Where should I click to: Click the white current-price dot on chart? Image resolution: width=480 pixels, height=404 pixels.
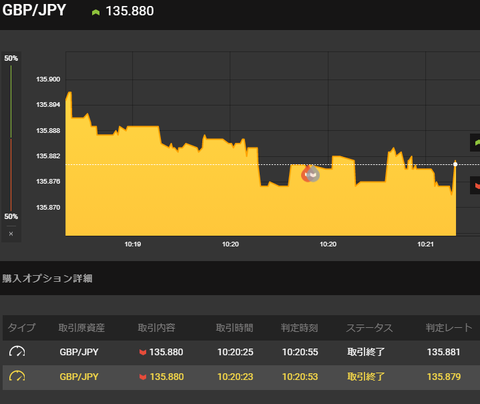(x=455, y=164)
